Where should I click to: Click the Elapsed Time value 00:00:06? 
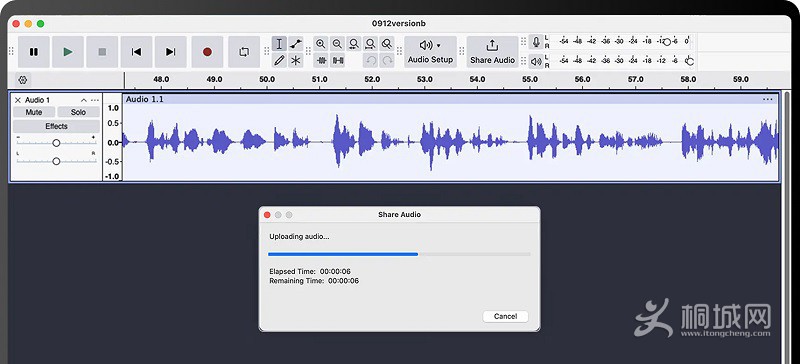pyautogui.click(x=334, y=271)
